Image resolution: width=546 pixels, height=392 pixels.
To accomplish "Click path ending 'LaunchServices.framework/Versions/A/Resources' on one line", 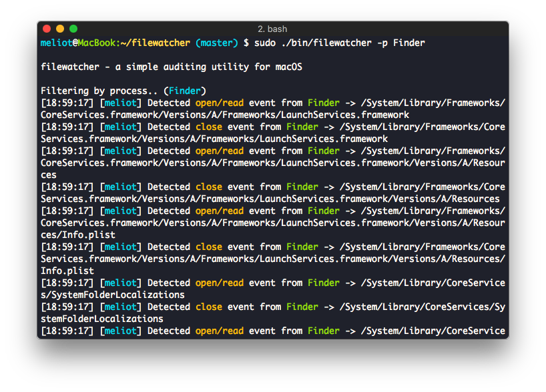I will click(x=270, y=199).
